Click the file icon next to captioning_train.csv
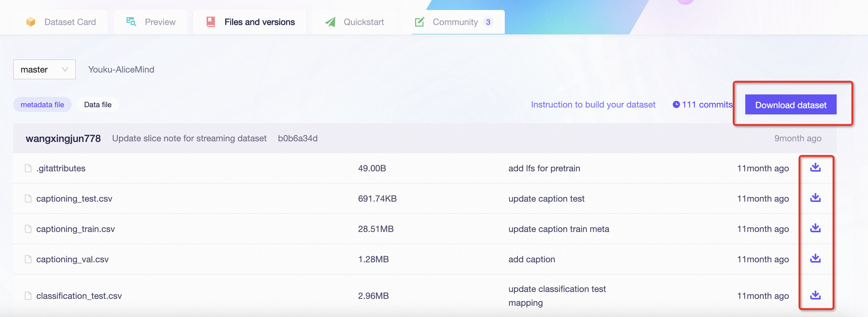The height and width of the screenshot is (317, 868). click(x=28, y=229)
